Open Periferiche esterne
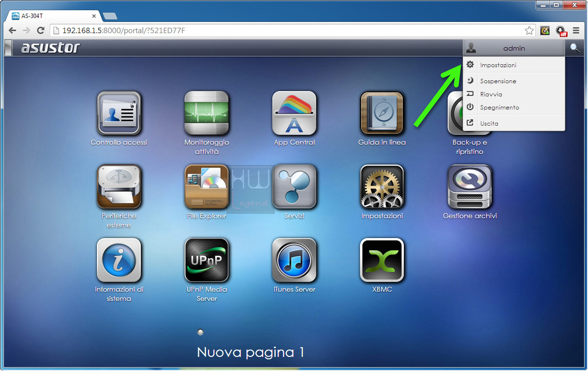Viewport: 588px width, 371px height. click(x=119, y=186)
